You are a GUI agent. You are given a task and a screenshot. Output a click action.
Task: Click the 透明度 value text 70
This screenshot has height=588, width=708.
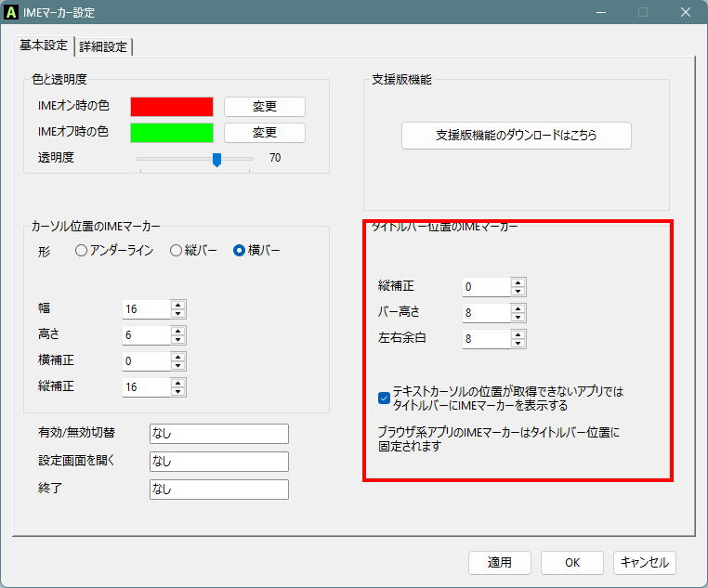(x=275, y=158)
